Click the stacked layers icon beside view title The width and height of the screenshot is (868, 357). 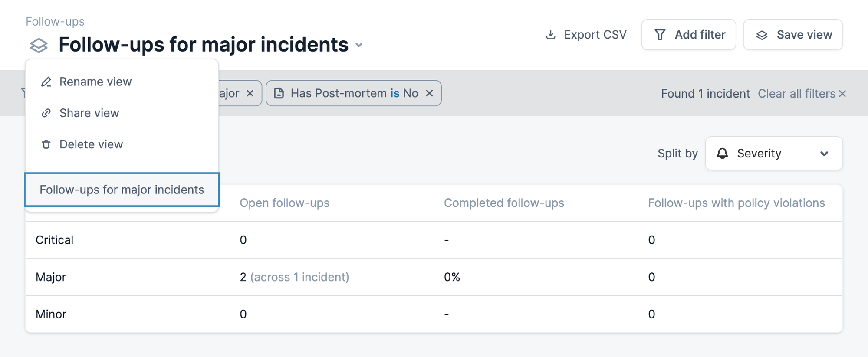(39, 45)
